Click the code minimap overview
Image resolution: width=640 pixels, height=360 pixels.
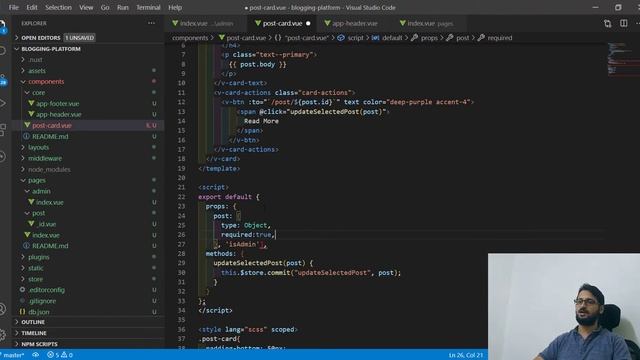coord(623,59)
